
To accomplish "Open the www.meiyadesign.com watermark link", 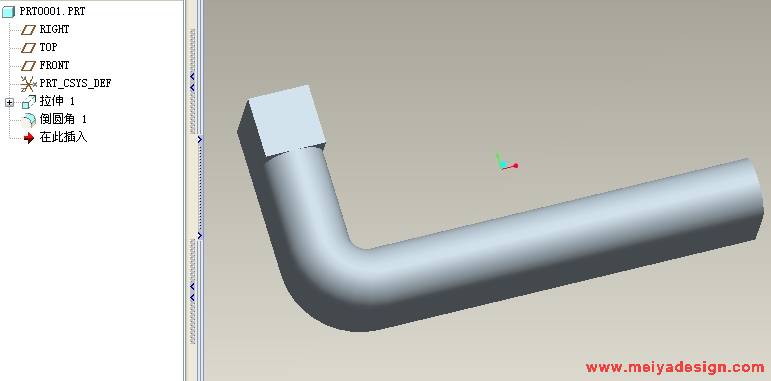I will [675, 367].
